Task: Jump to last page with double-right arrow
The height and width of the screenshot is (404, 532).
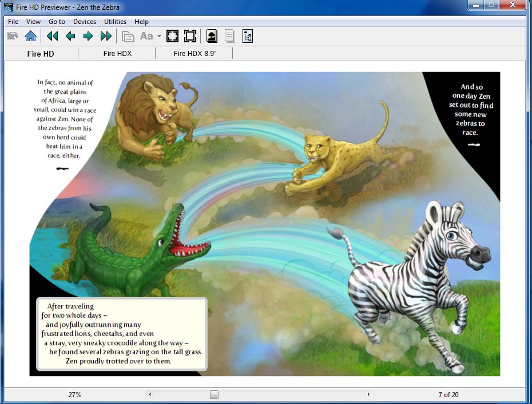Action: (106, 37)
